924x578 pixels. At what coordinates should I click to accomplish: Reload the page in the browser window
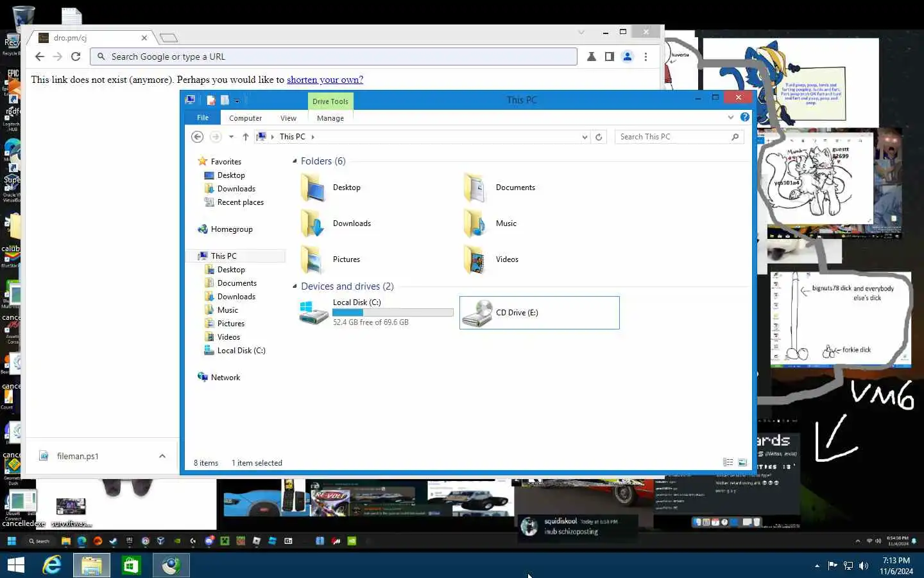coord(76,57)
